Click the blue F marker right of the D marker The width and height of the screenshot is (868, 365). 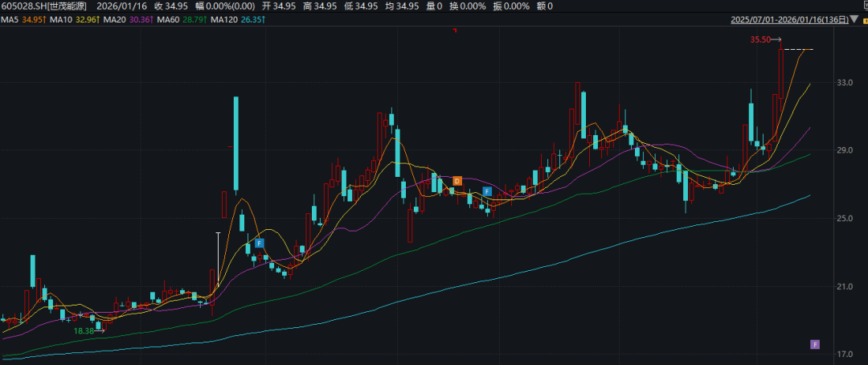click(x=486, y=191)
